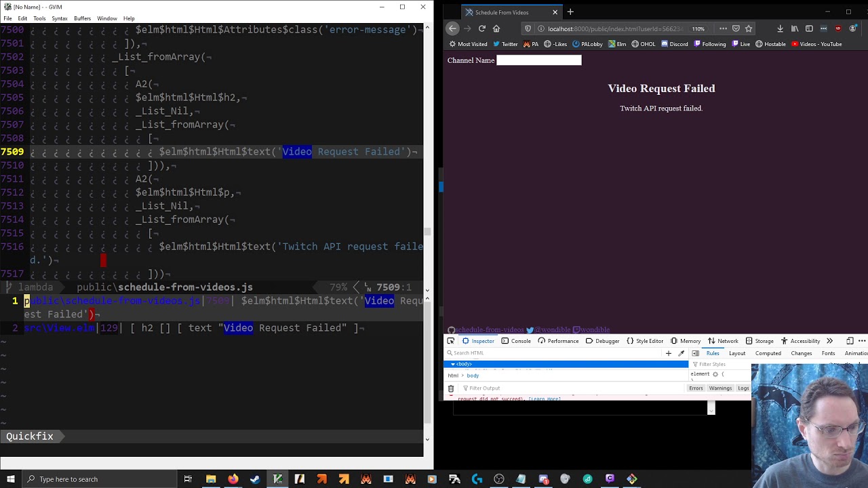
Task: Click the Channel Name input field
Action: pos(539,60)
